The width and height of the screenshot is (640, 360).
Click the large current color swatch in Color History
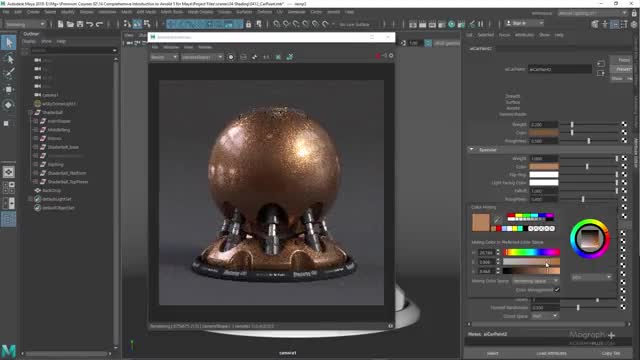coord(481,222)
